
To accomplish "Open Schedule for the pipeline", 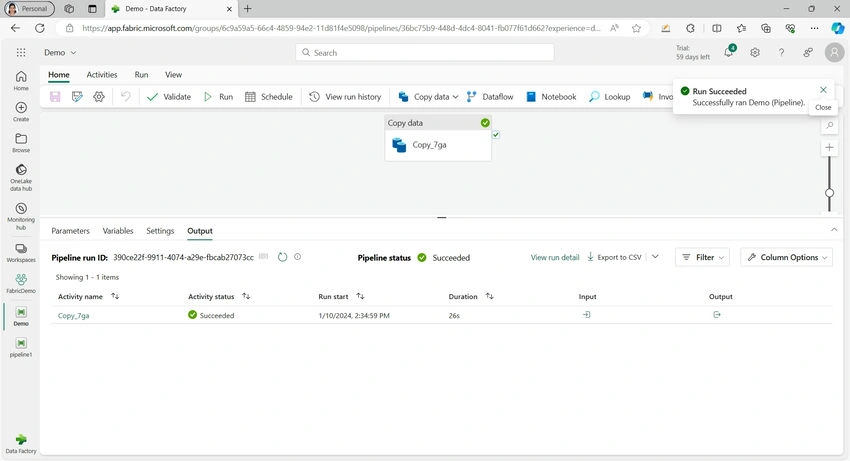I will (269, 97).
